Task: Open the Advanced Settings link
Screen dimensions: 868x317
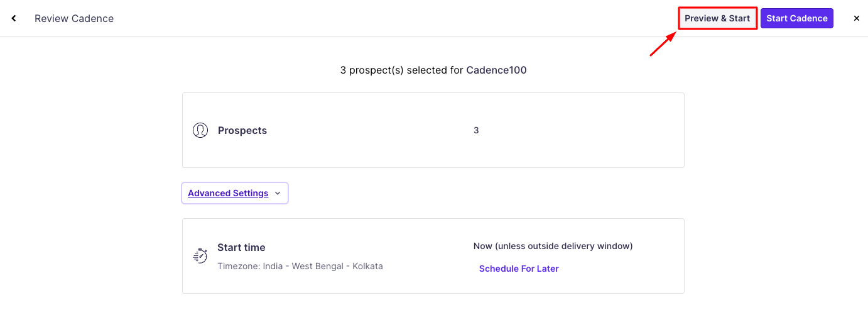Action: (x=228, y=193)
